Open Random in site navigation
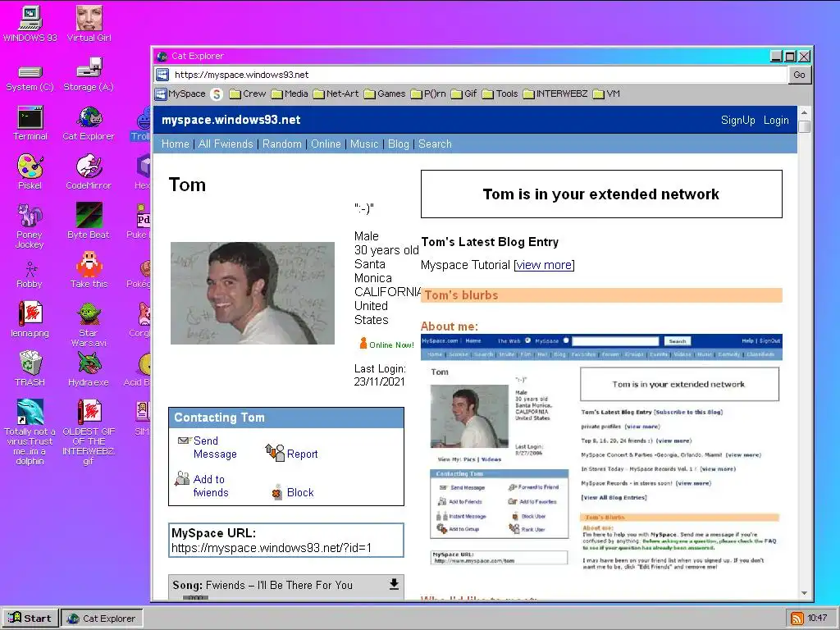This screenshot has height=630, width=840. (x=282, y=144)
